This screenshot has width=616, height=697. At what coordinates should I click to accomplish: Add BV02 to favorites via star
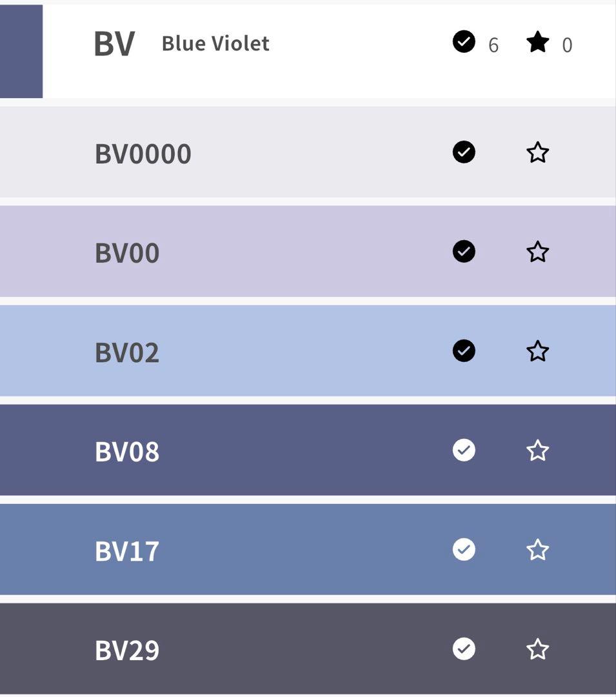537,351
